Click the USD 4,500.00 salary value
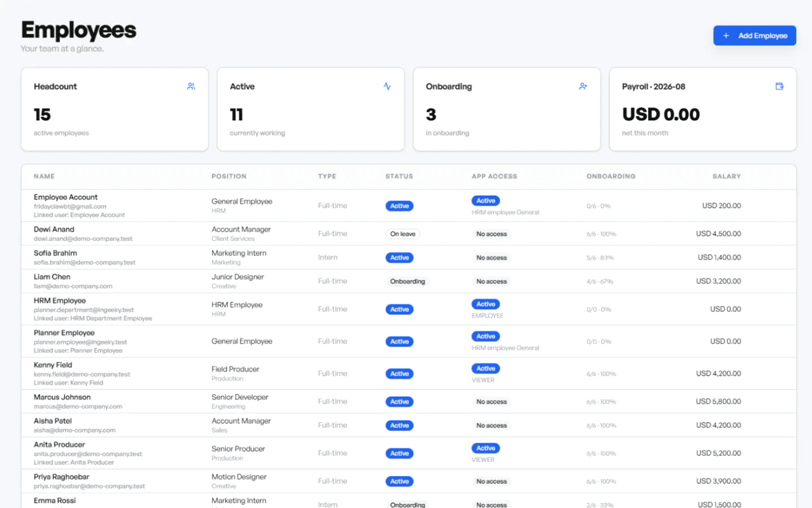Viewport: 812px width, 508px height. pyautogui.click(x=718, y=234)
